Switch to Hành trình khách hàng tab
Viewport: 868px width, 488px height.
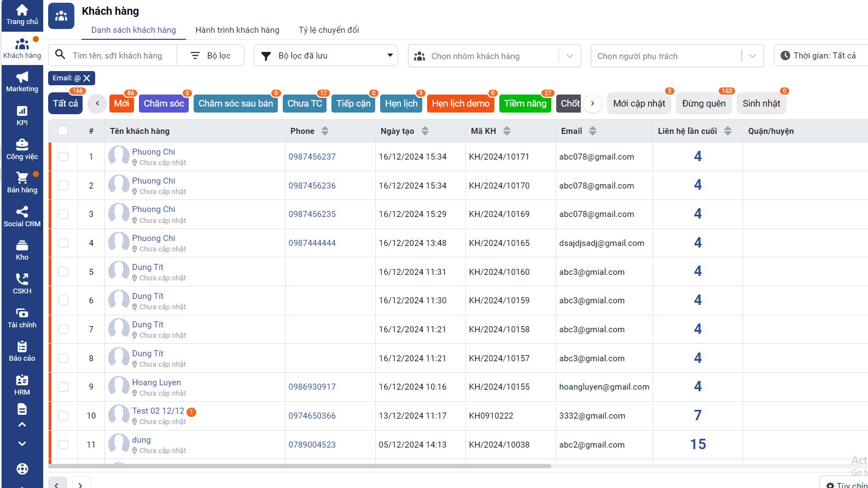click(237, 30)
